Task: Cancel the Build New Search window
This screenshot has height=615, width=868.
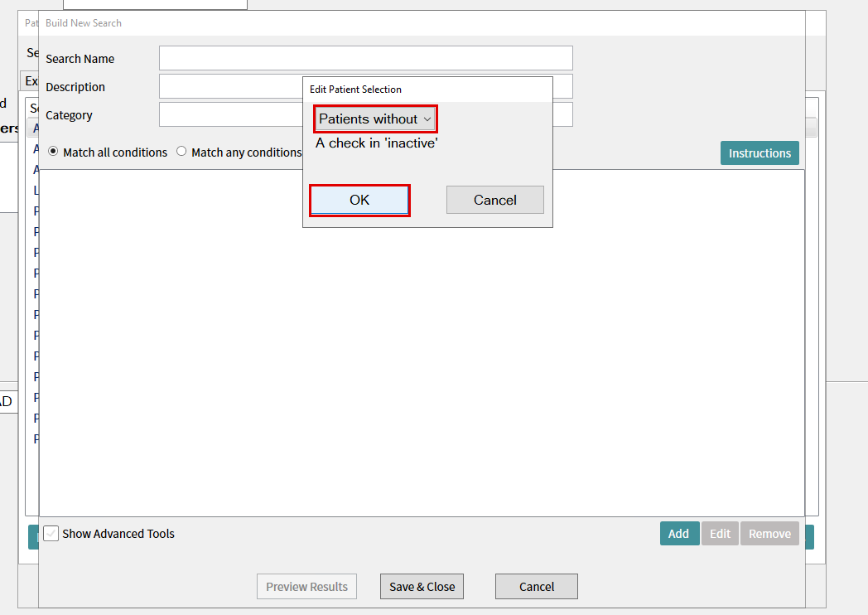Action: (x=537, y=587)
